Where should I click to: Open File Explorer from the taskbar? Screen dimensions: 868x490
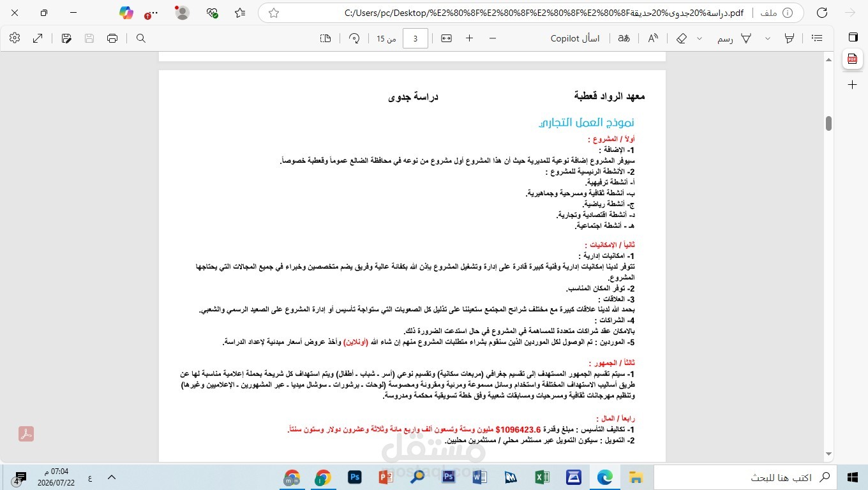[636, 477]
